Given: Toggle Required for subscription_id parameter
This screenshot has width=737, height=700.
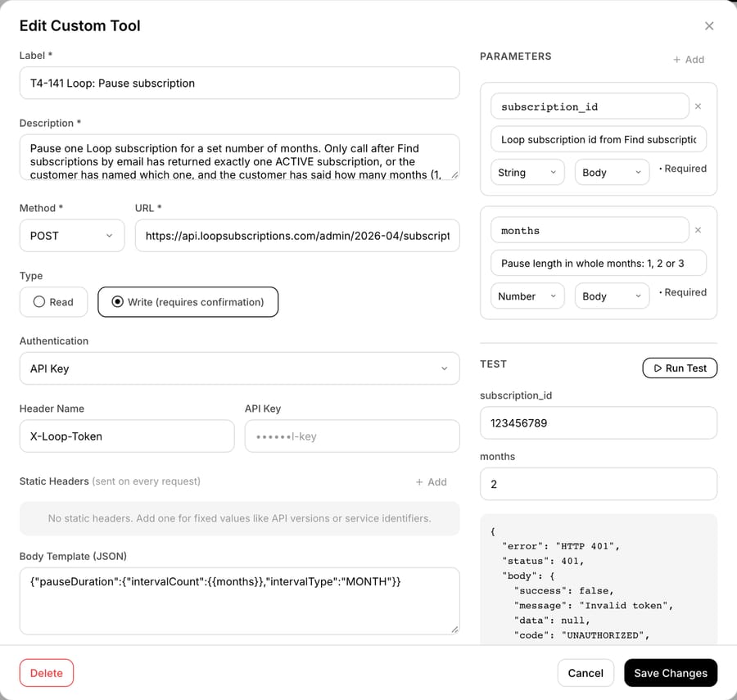Looking at the screenshot, I should click(683, 169).
